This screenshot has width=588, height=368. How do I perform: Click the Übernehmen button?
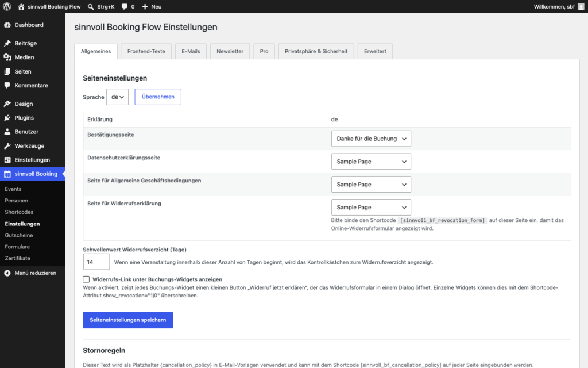158,97
